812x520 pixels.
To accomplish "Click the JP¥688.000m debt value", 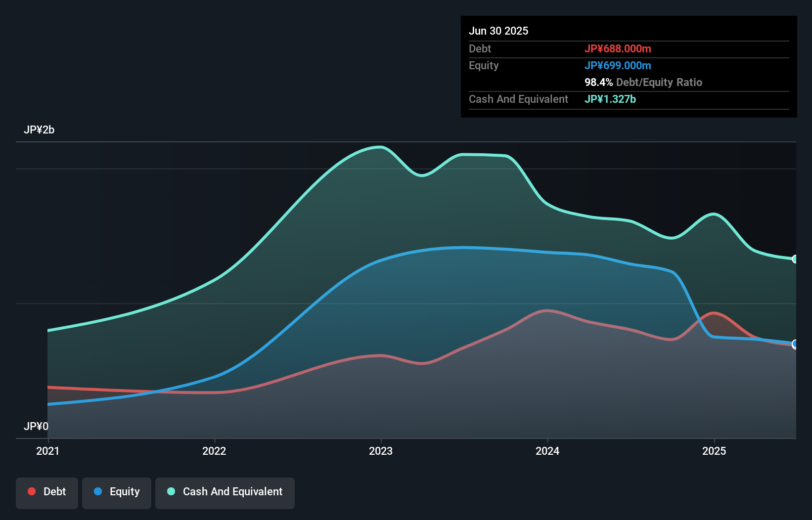I will pos(618,48).
